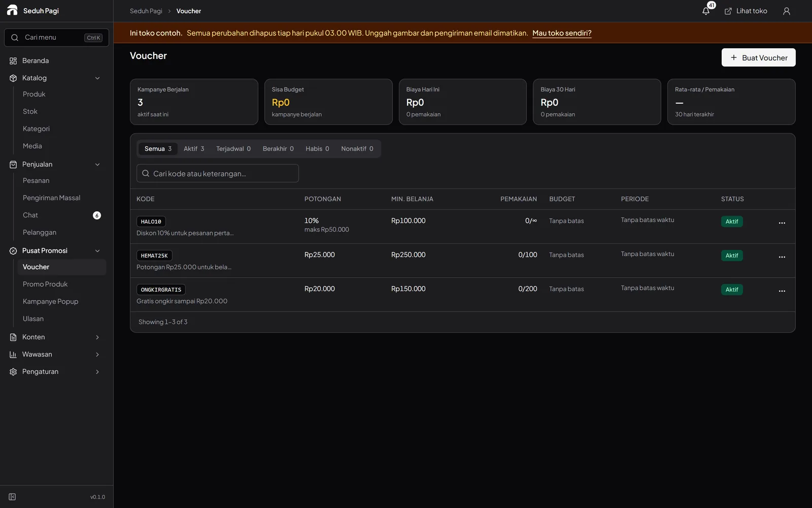The image size is (812, 508).
Task: Collapse the Penjualan section chevron
Action: (97, 165)
